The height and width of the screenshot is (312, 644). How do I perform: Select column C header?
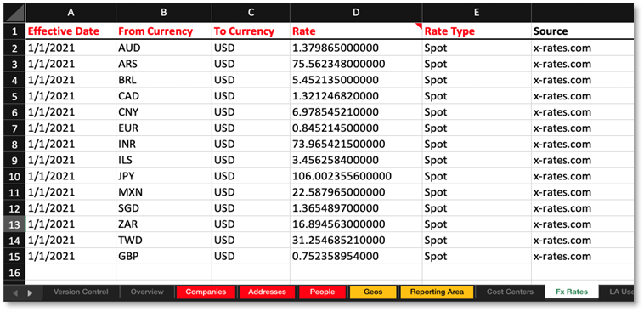point(251,13)
